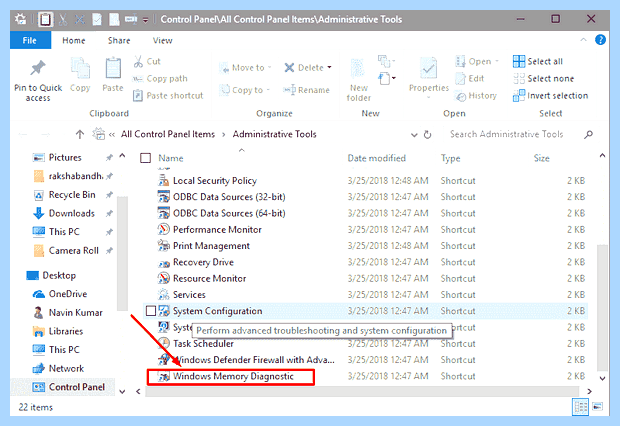
Task: Switch to details view icon in status bar
Action: tap(580, 407)
